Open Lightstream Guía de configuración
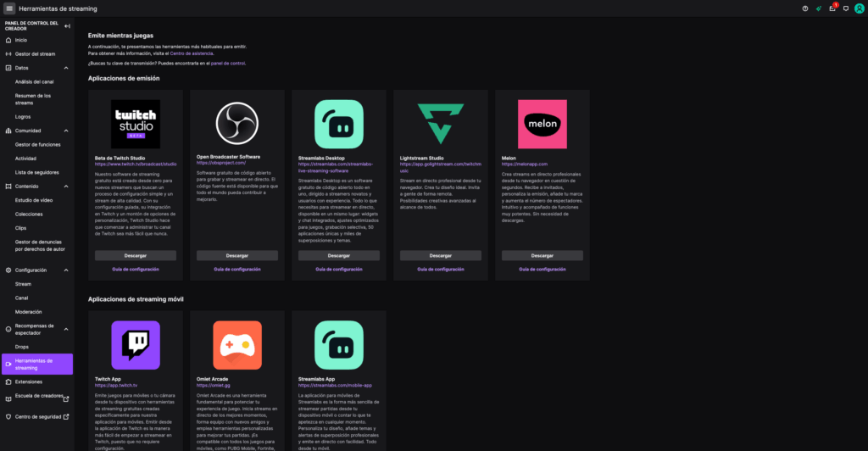Screen dimensions: 868x451 pyautogui.click(x=441, y=269)
